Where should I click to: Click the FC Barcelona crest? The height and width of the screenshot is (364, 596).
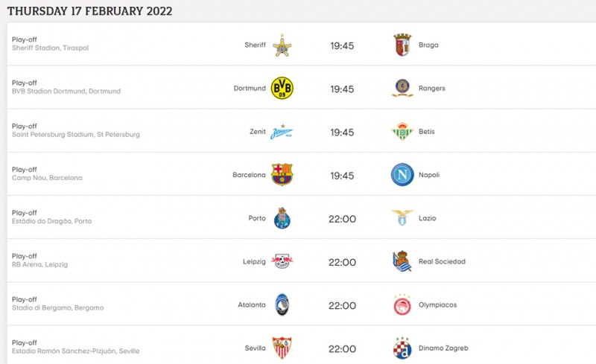[282, 175]
